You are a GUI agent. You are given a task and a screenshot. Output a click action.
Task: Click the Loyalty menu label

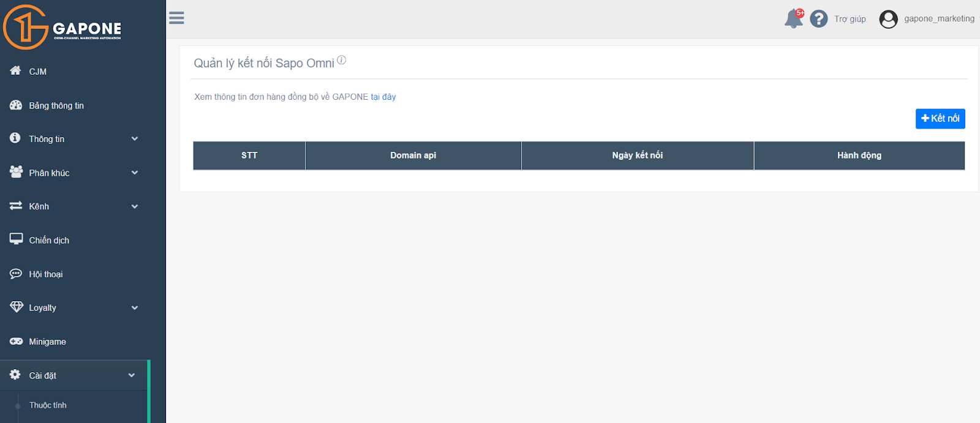pos(42,308)
